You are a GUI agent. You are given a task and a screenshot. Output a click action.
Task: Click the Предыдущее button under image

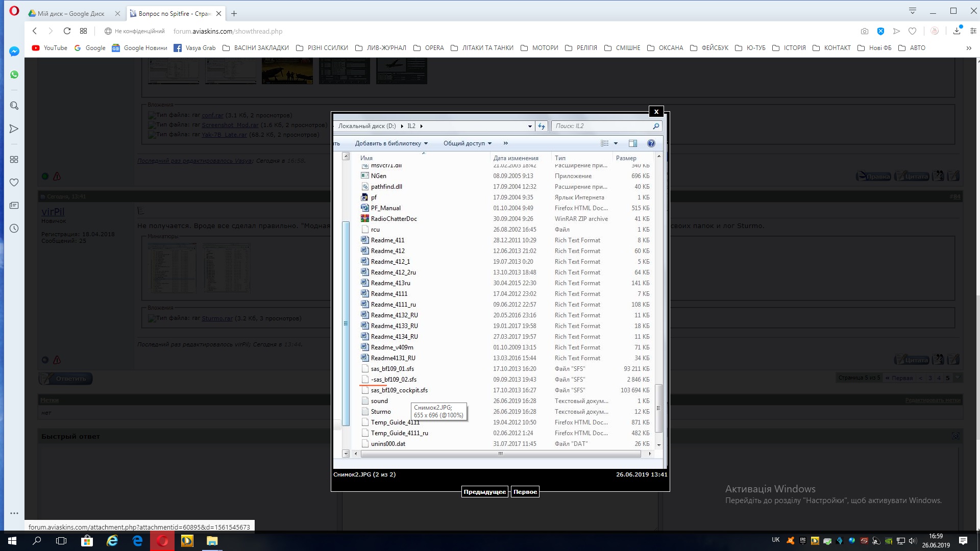pos(484,492)
